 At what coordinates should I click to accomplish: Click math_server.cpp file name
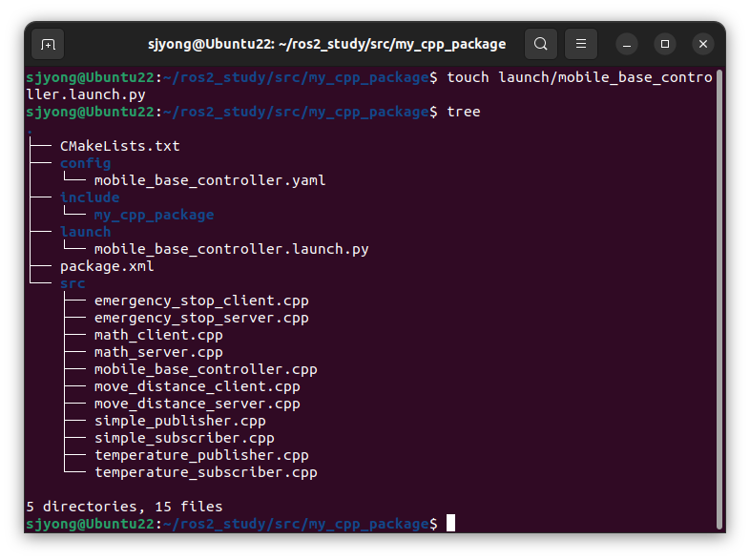point(158,352)
